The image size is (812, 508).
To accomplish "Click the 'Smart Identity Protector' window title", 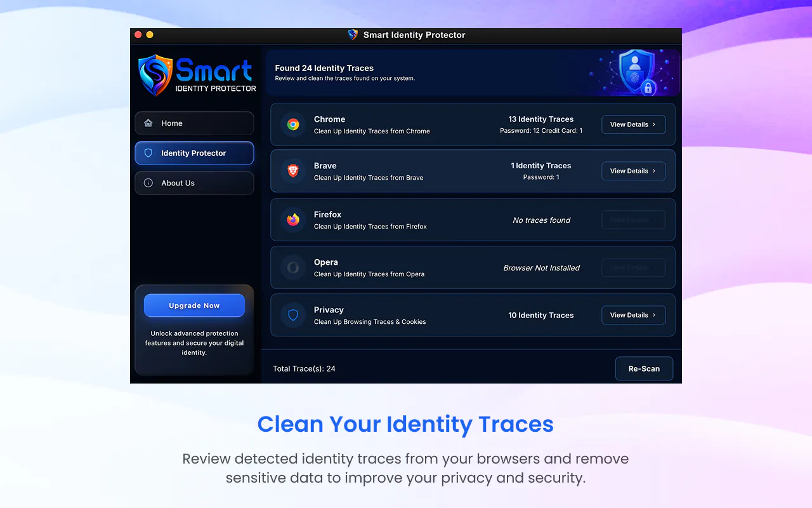I will [x=414, y=35].
